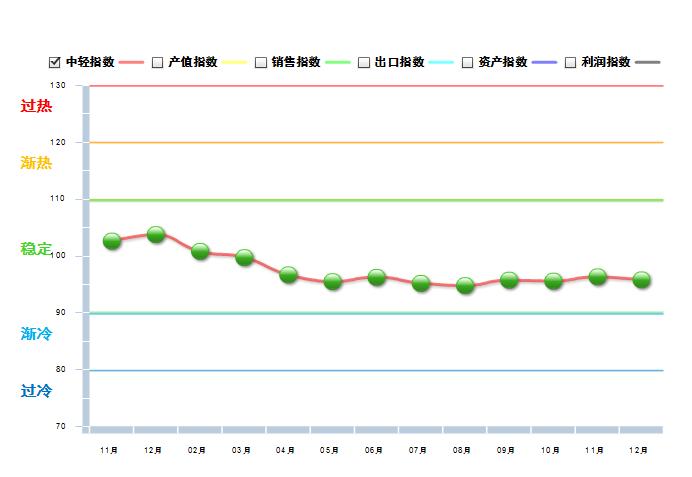Enable the 产值指数 checkbox
This screenshot has width=692, height=477.
(x=157, y=62)
